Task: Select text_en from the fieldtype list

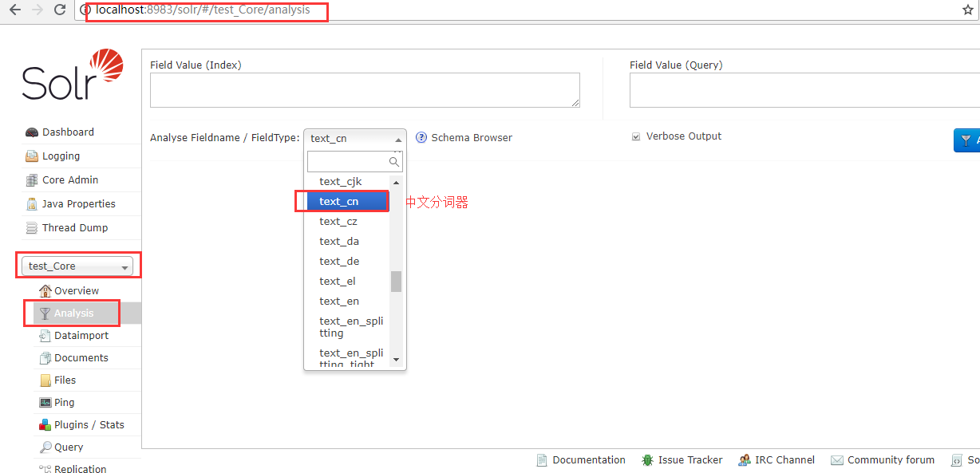Action: (x=346, y=302)
